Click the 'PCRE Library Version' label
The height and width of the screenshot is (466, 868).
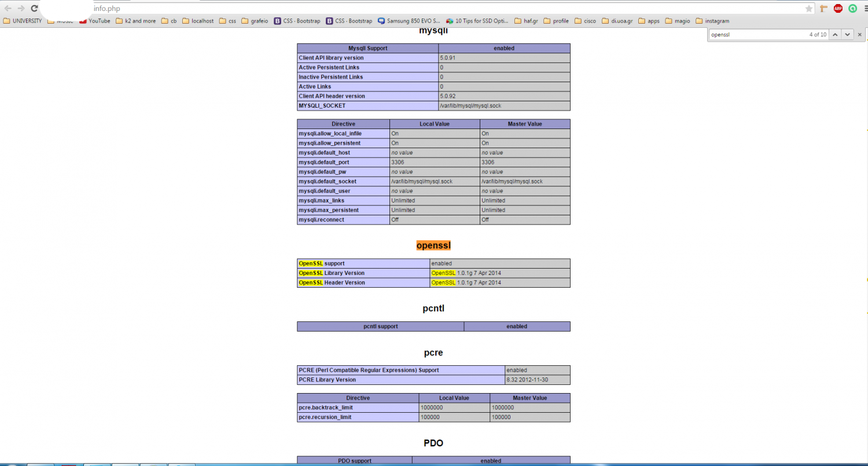pyautogui.click(x=401, y=380)
